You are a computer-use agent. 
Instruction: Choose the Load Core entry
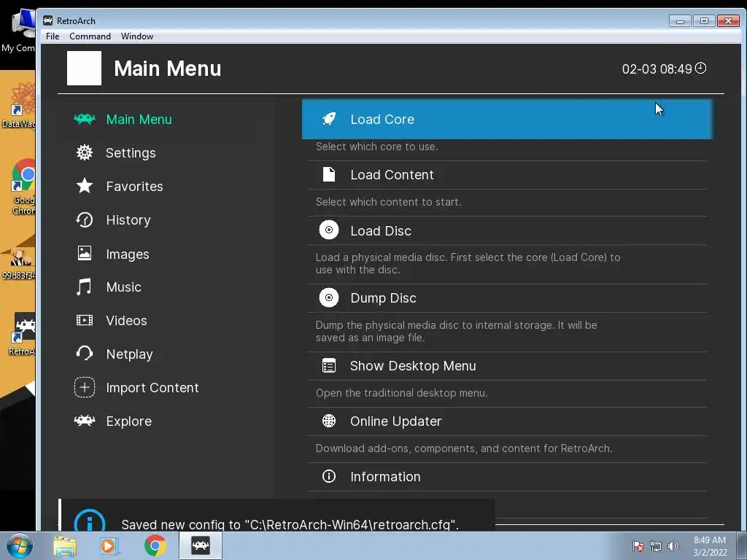(507, 119)
